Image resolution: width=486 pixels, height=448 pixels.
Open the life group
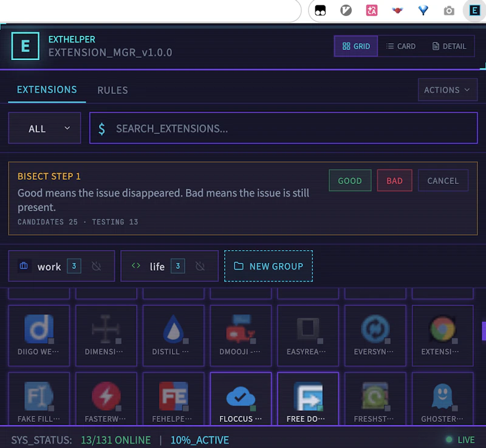click(x=169, y=266)
